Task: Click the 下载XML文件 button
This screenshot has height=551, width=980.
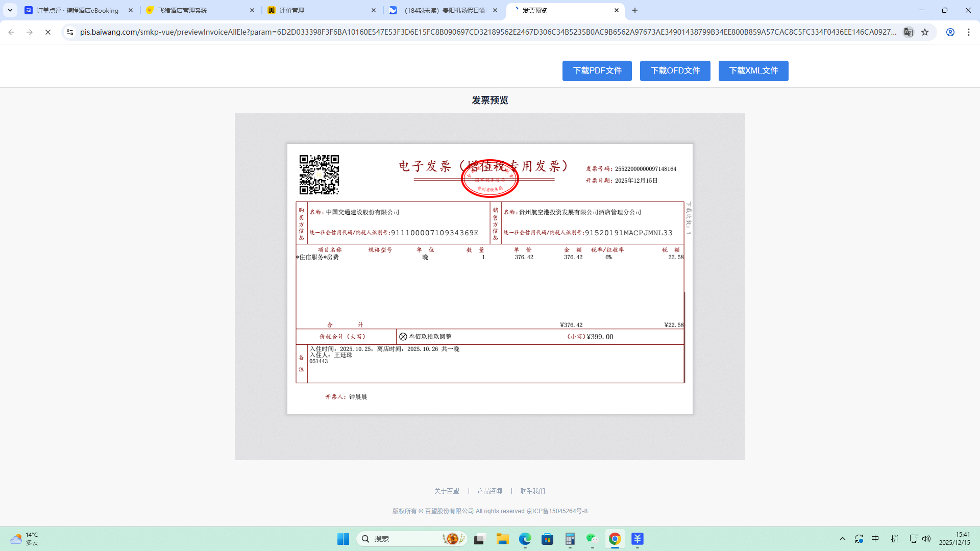Action: point(753,71)
